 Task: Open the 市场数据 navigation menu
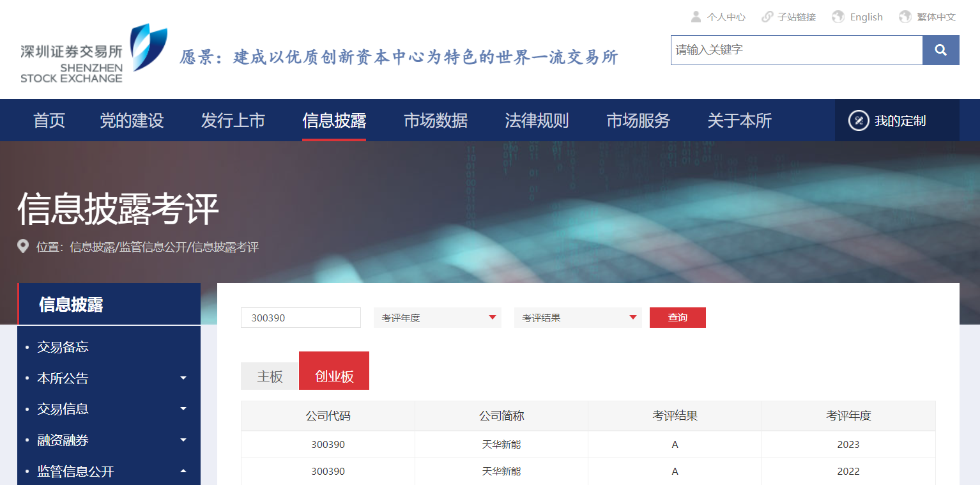point(436,120)
